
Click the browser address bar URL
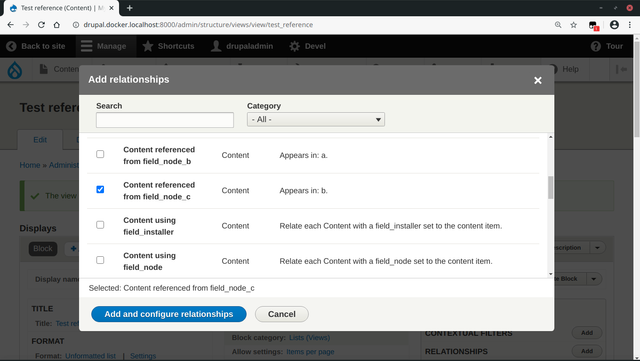point(198,25)
